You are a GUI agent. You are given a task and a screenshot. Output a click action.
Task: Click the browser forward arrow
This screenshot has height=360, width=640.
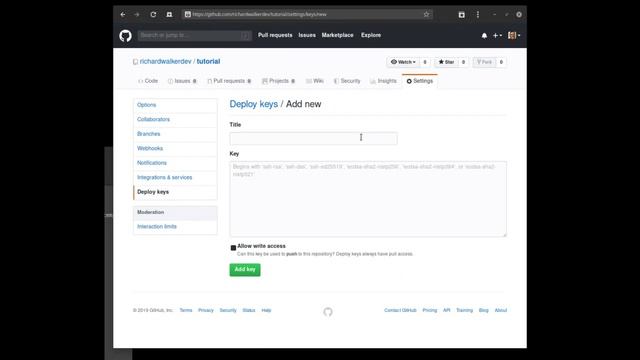tap(137, 14)
